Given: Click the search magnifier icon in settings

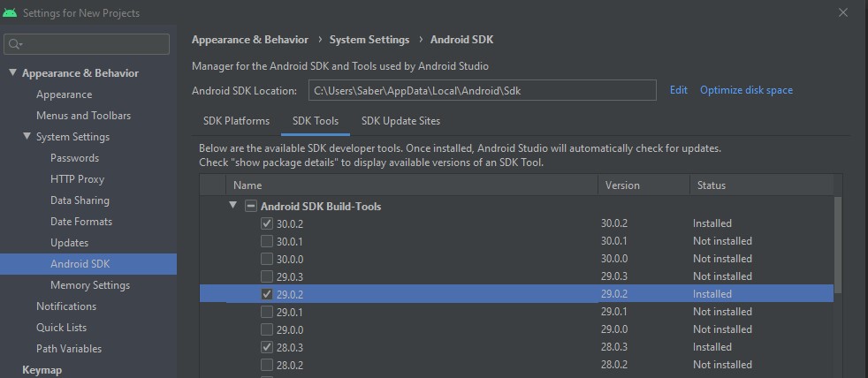Looking at the screenshot, I should 15,44.
